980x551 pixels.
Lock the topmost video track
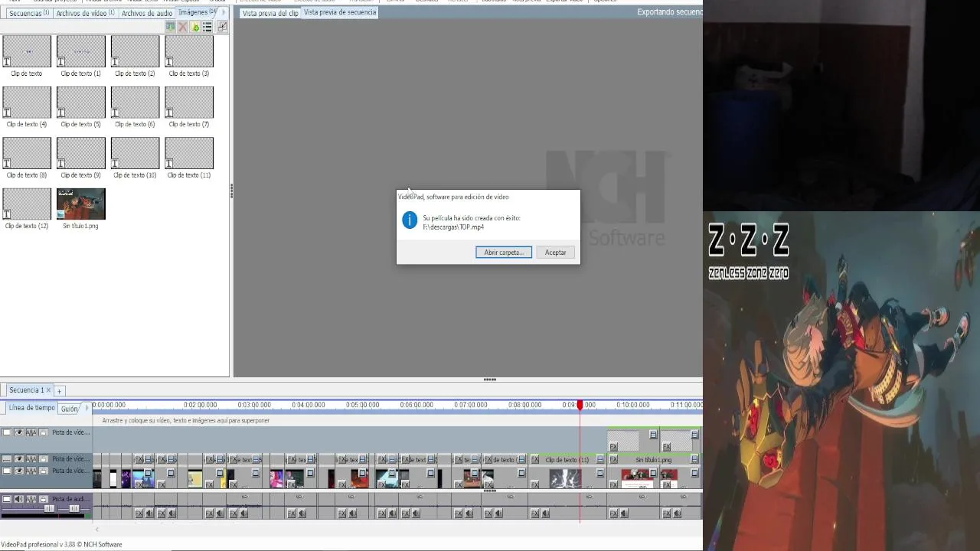pos(44,432)
